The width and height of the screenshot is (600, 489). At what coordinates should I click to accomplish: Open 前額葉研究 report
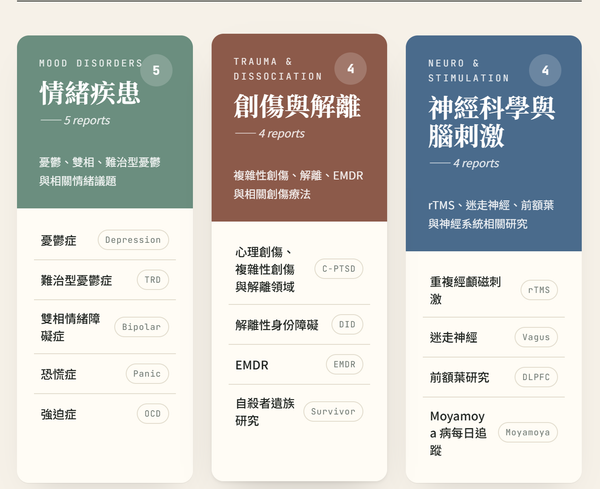494,377
